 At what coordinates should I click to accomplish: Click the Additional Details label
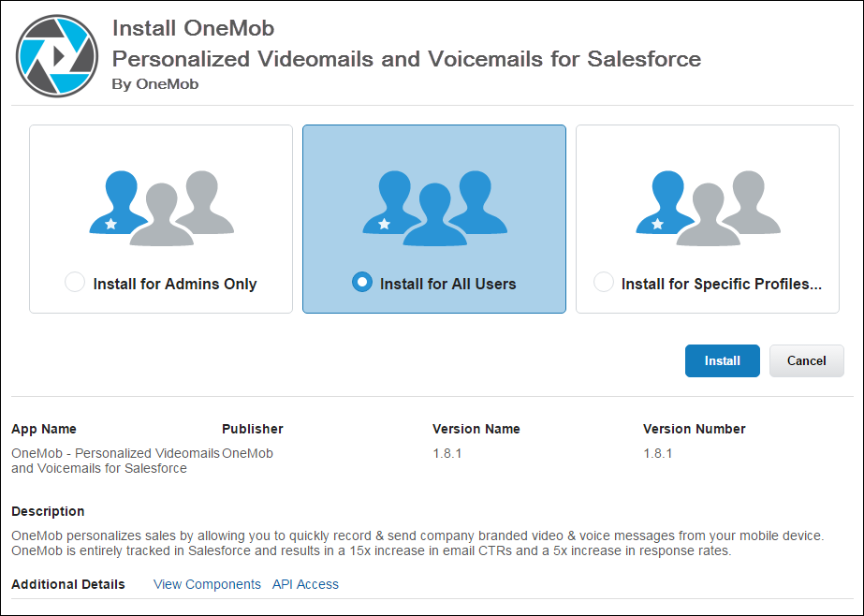point(68,584)
